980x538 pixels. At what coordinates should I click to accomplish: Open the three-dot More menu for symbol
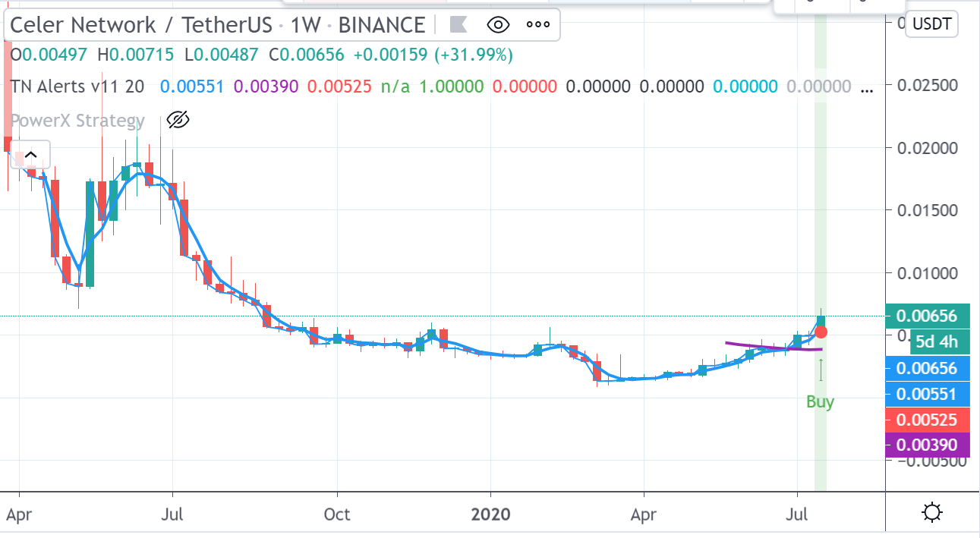[x=537, y=25]
